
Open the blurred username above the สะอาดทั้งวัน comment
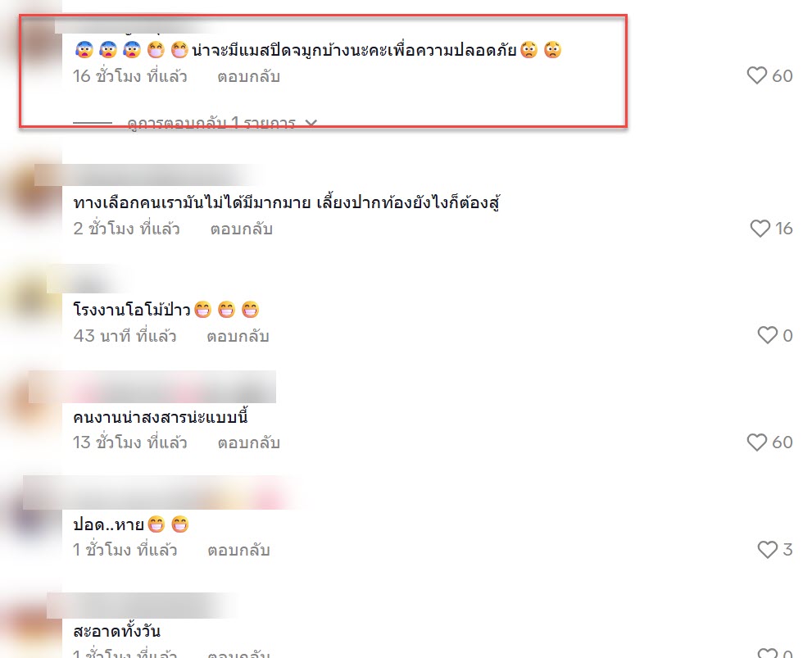(x=141, y=606)
